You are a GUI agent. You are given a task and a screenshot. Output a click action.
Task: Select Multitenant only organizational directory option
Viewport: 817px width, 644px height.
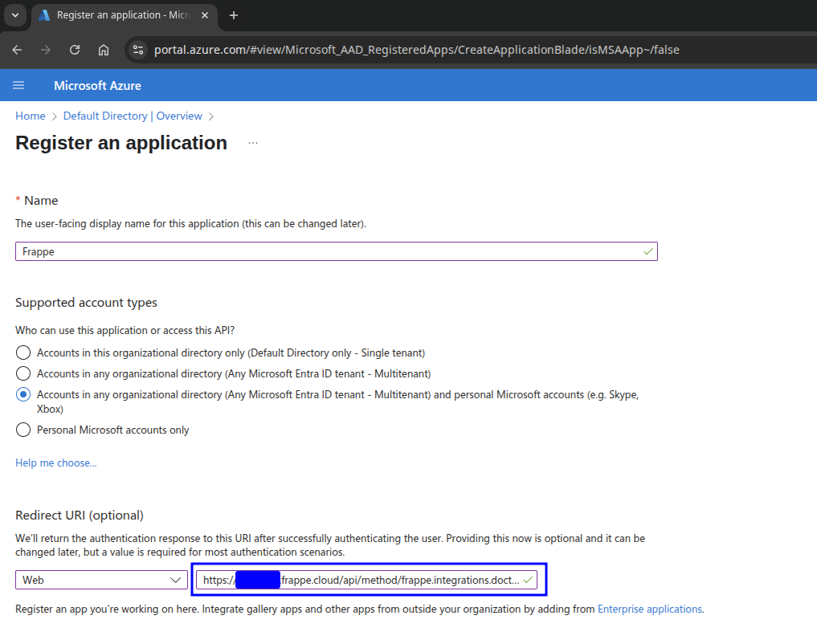(24, 373)
